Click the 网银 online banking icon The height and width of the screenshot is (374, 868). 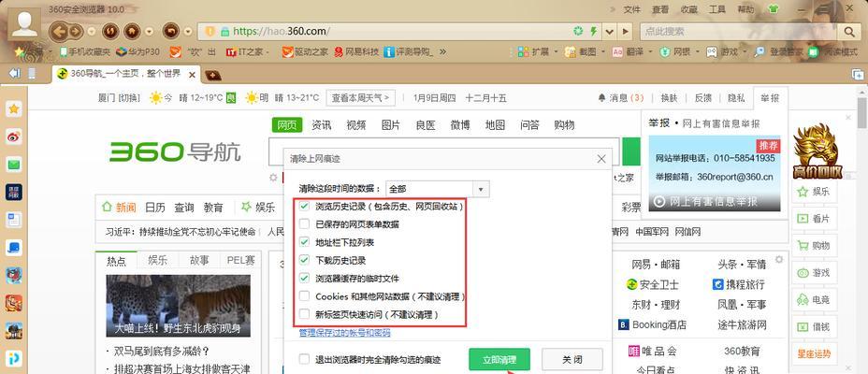click(x=665, y=51)
